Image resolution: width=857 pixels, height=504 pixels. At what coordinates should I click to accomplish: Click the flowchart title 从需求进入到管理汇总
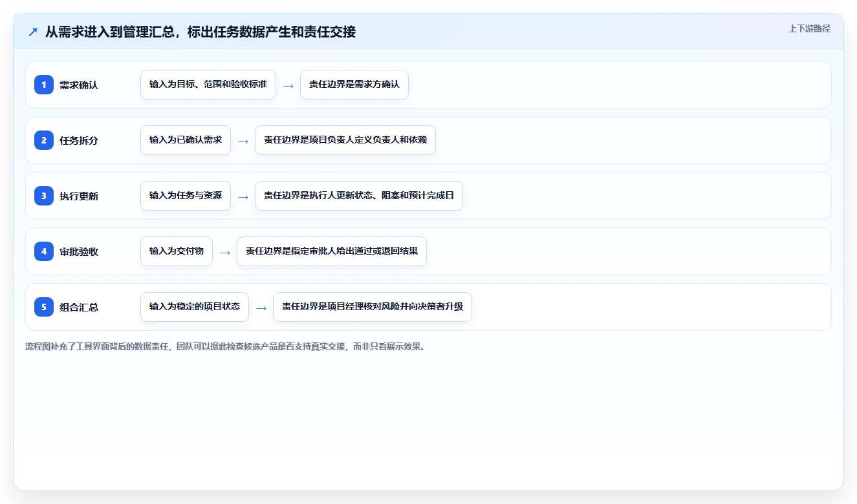point(201,32)
